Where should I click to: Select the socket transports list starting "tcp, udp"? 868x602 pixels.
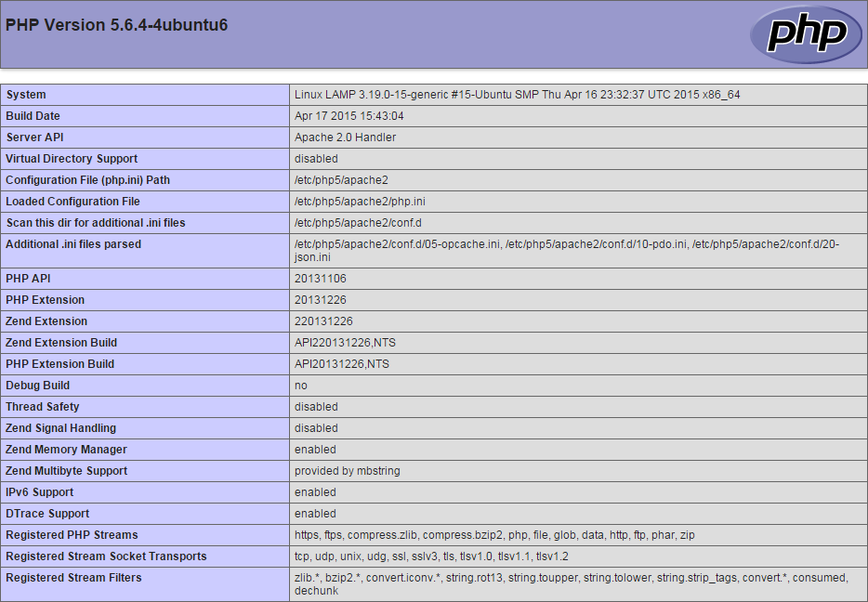click(x=431, y=556)
